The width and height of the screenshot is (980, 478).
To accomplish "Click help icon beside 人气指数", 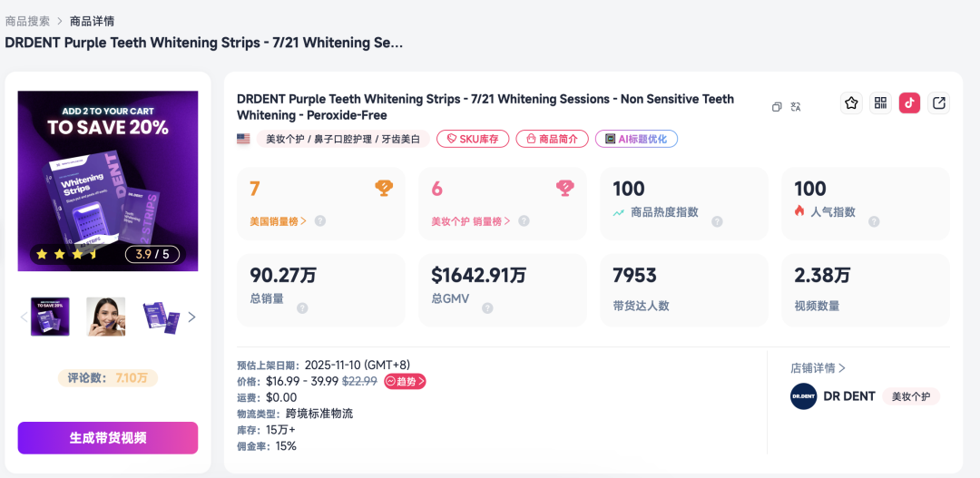I will (x=874, y=221).
